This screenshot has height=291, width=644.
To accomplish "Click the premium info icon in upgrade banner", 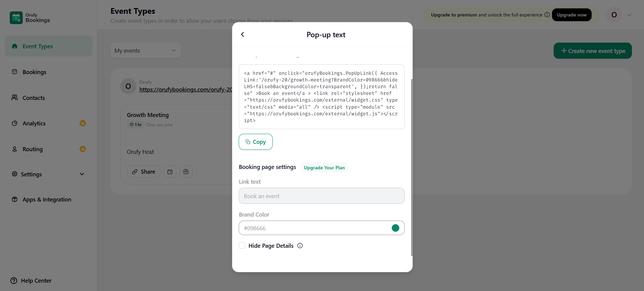I will pyautogui.click(x=547, y=15).
